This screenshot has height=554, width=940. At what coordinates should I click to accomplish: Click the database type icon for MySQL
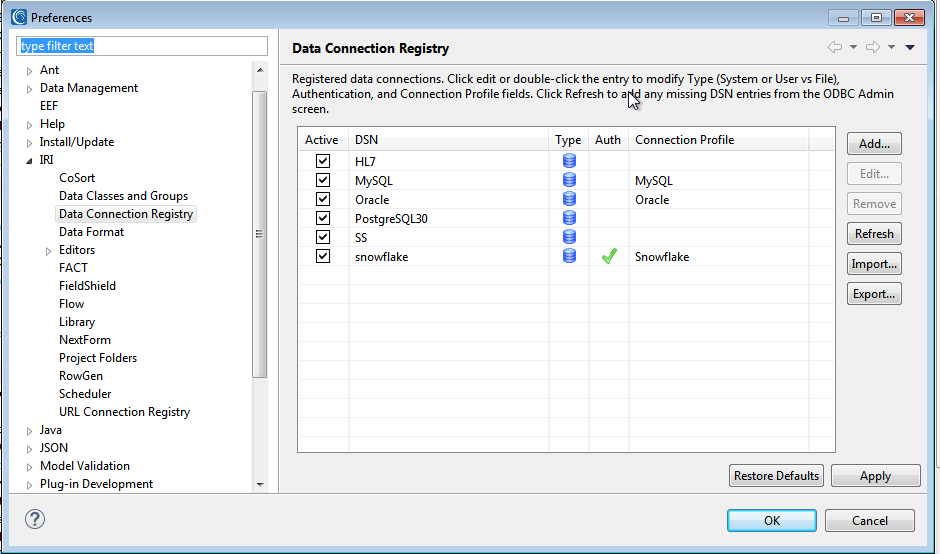click(570, 180)
